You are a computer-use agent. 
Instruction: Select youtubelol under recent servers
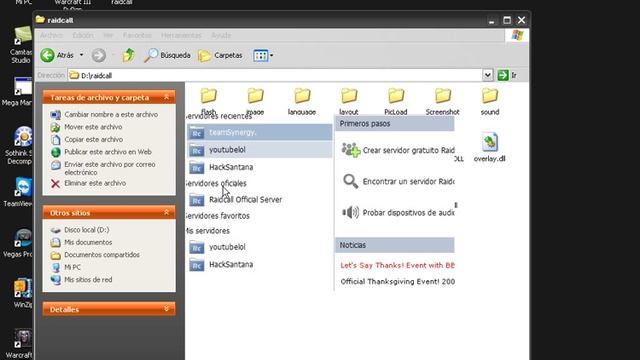(260, 150)
